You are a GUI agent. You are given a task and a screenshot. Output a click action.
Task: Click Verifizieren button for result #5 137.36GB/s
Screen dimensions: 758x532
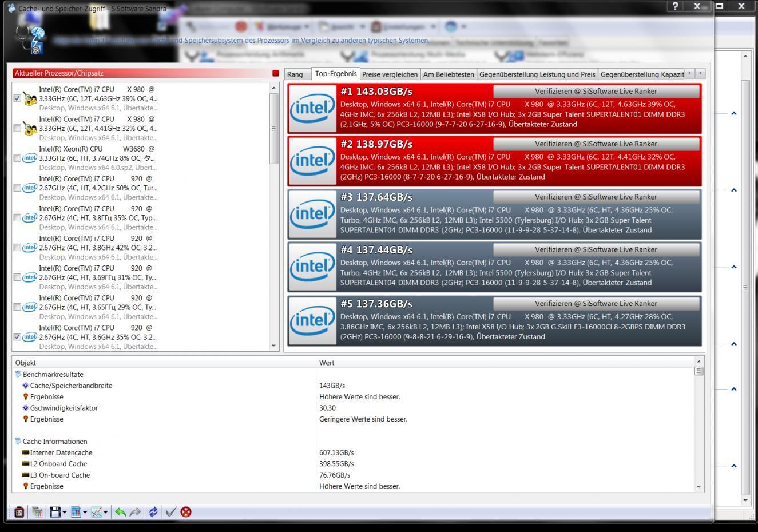pos(596,304)
